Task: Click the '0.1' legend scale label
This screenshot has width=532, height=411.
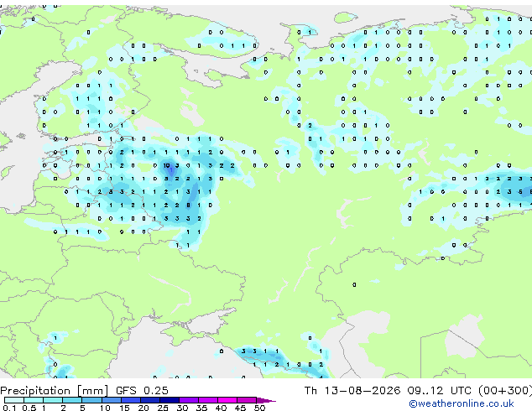Action: pos(9,408)
